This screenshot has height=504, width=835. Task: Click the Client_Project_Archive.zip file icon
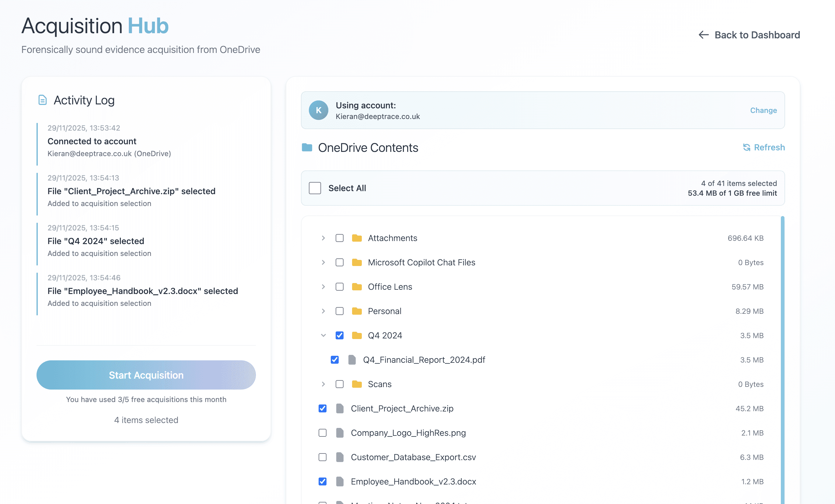coord(340,408)
